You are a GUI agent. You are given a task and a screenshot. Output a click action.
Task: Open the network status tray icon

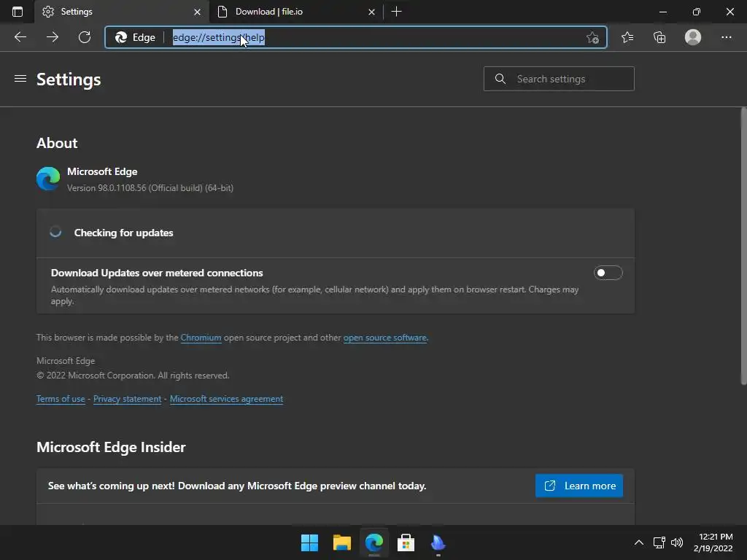coord(659,542)
